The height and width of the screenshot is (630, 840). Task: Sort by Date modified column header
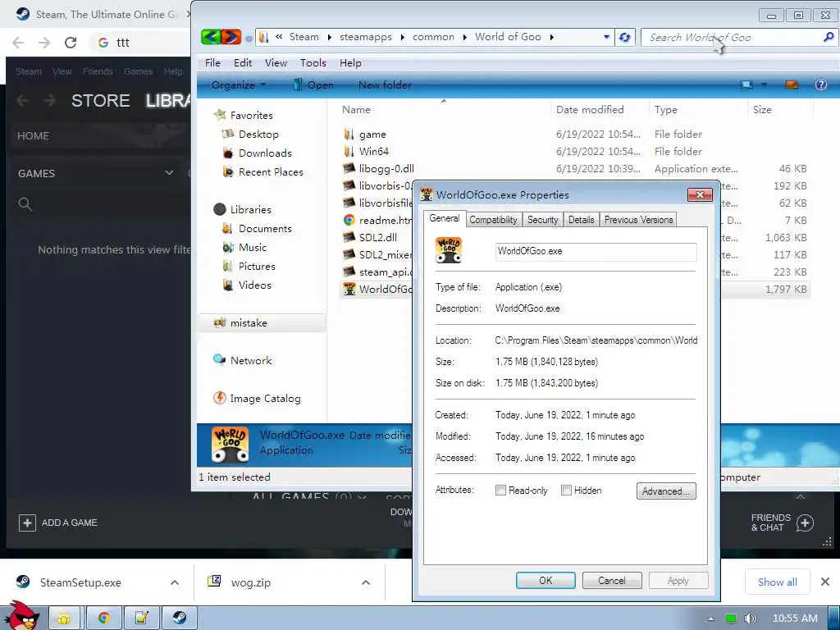(590, 109)
